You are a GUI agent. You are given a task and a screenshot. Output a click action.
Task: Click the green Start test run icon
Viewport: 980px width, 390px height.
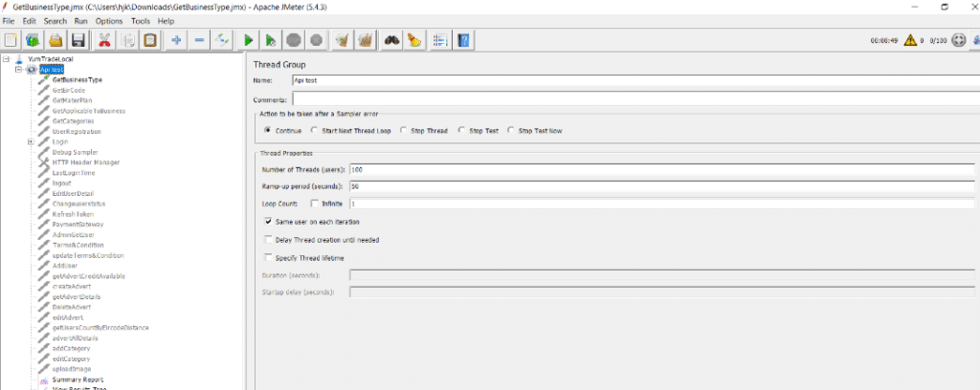pyautogui.click(x=248, y=40)
